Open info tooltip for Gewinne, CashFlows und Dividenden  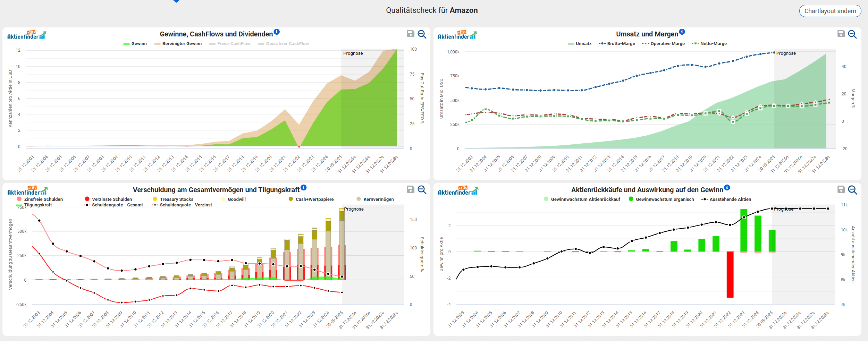pos(277,32)
